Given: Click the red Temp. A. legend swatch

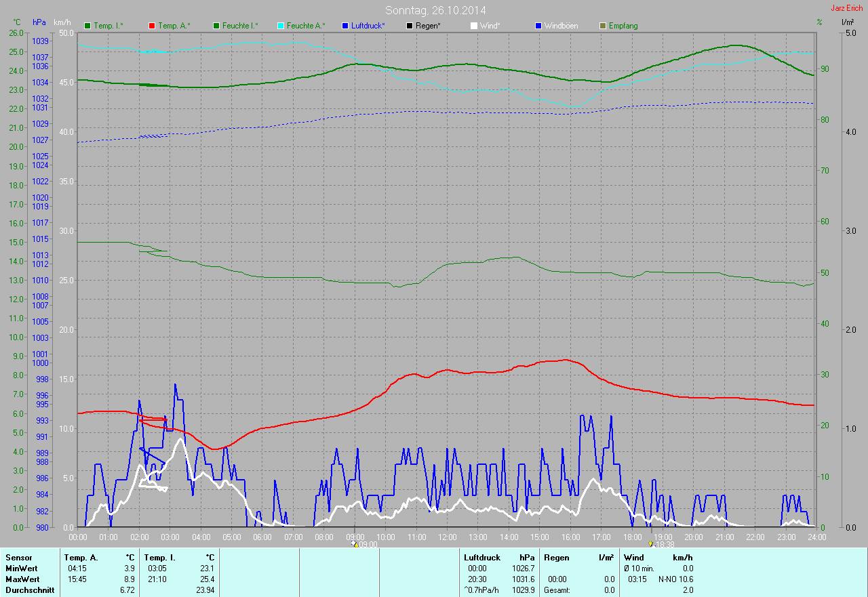Looking at the screenshot, I should pos(152,26).
